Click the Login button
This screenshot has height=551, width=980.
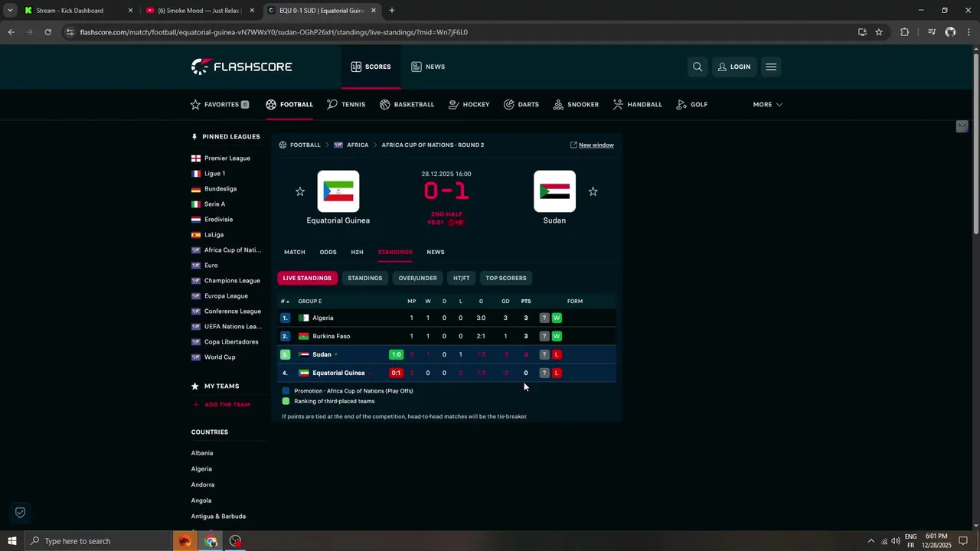click(734, 67)
